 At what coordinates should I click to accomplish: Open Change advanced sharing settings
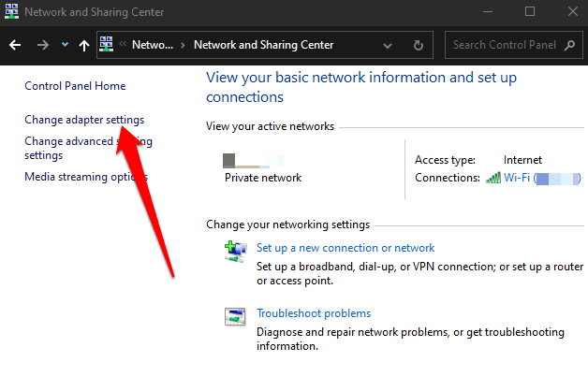pyautogui.click(x=88, y=149)
